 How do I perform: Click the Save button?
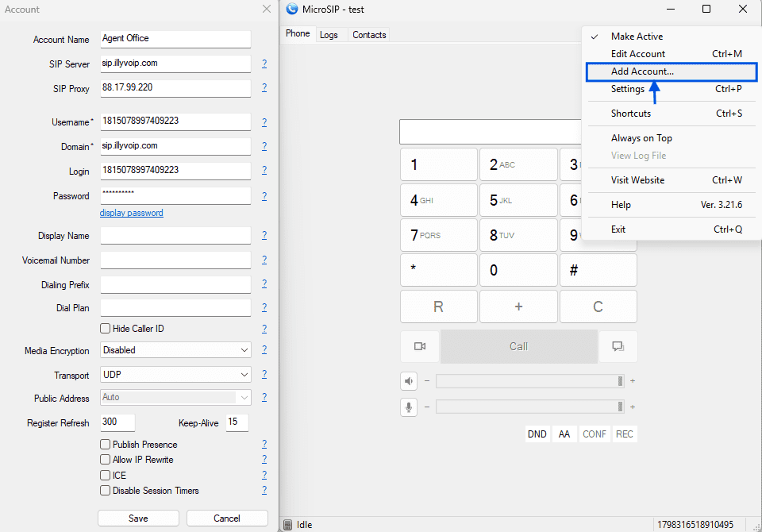point(138,519)
